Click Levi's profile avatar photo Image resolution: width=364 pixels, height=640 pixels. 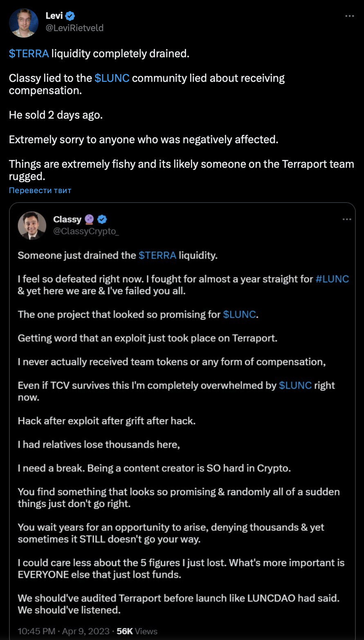(x=24, y=23)
